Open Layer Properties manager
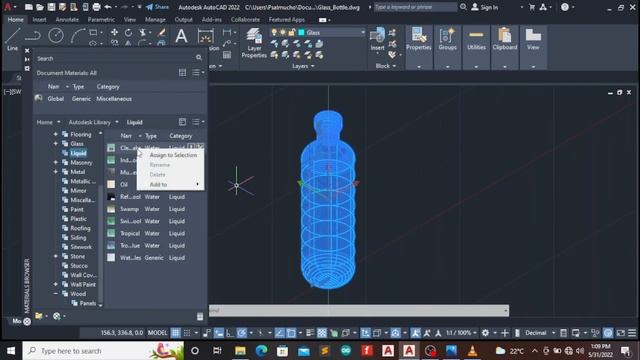This screenshot has height=360, width=640. click(x=254, y=43)
